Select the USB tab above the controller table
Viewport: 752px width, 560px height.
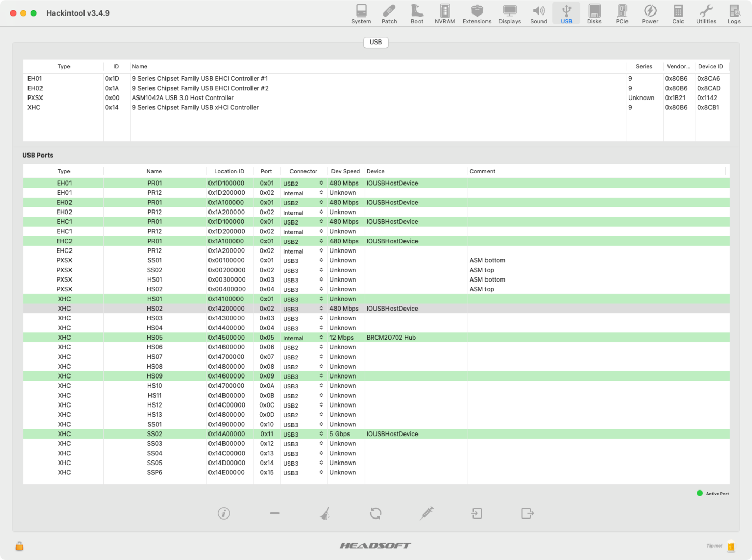376,42
